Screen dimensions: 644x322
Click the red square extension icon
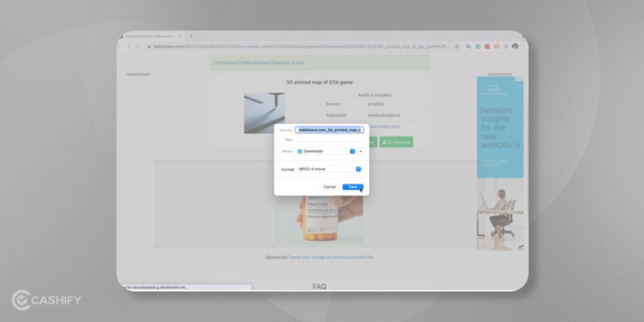click(x=487, y=47)
